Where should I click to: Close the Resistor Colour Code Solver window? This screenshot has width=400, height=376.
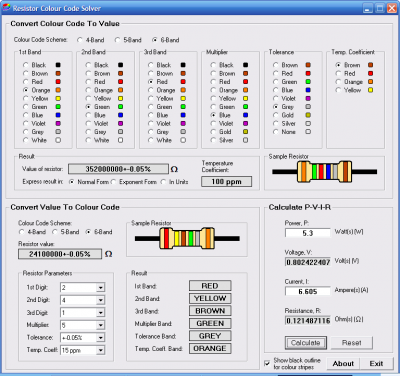[392, 8]
